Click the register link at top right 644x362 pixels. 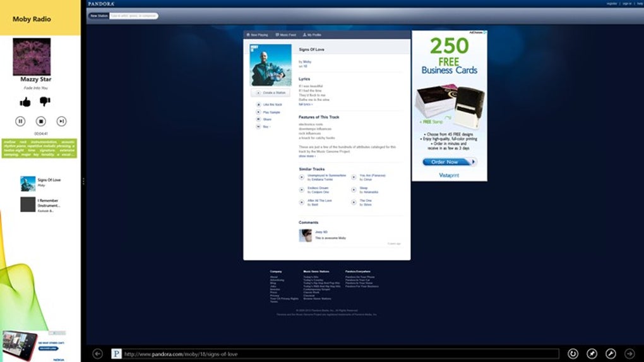pyautogui.click(x=612, y=3)
